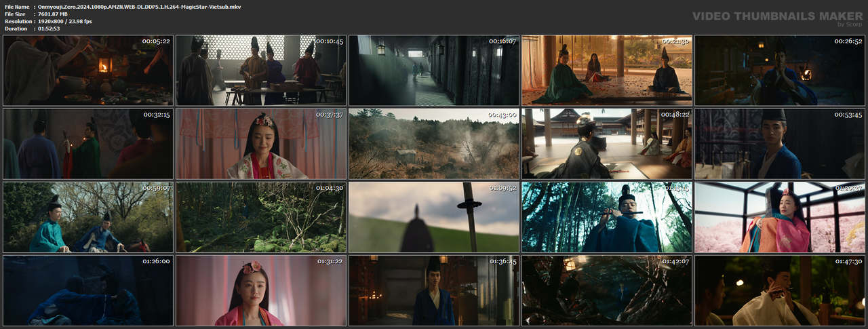
Task: Click the thumbnail stamped 00:48:22
Action: 607,144
